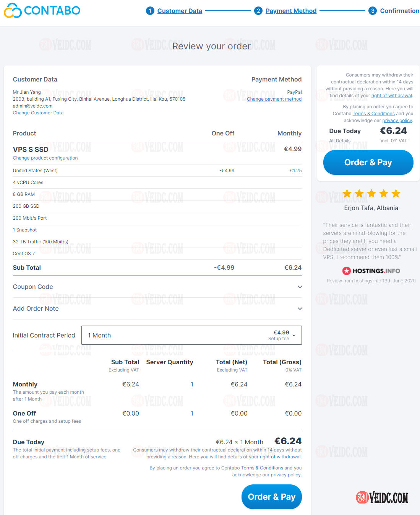Select 8 GB RAM row
Image resolution: width=420 pixels, height=515 pixels.
(x=157, y=194)
